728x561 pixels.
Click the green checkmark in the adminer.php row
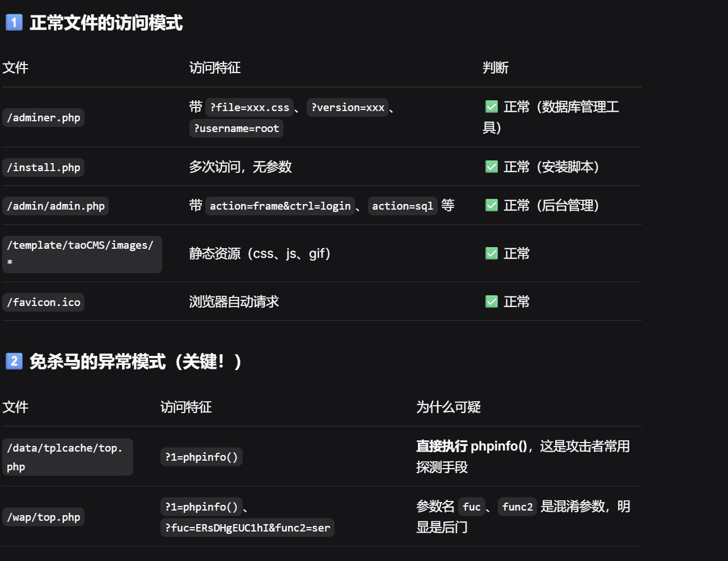pyautogui.click(x=492, y=107)
